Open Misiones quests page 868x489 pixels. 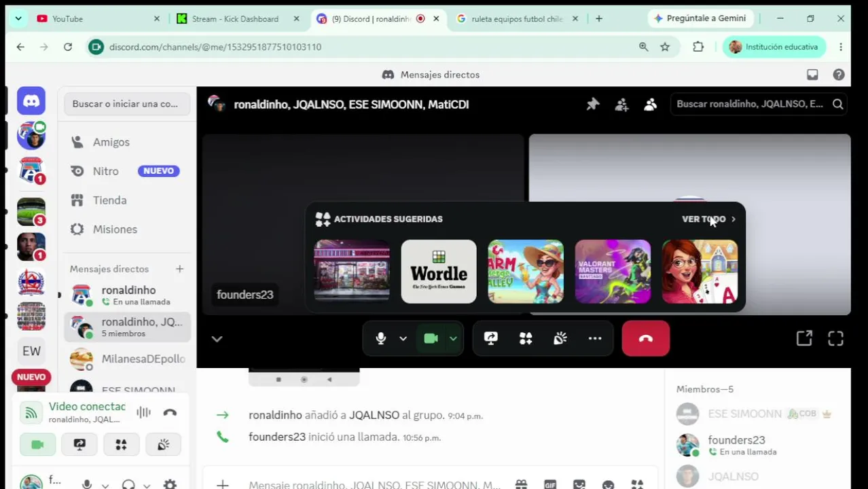127,230
